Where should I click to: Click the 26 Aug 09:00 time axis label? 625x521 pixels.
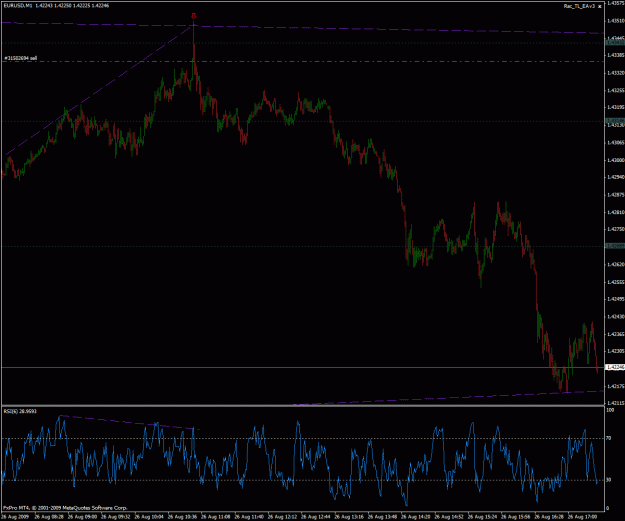83,517
